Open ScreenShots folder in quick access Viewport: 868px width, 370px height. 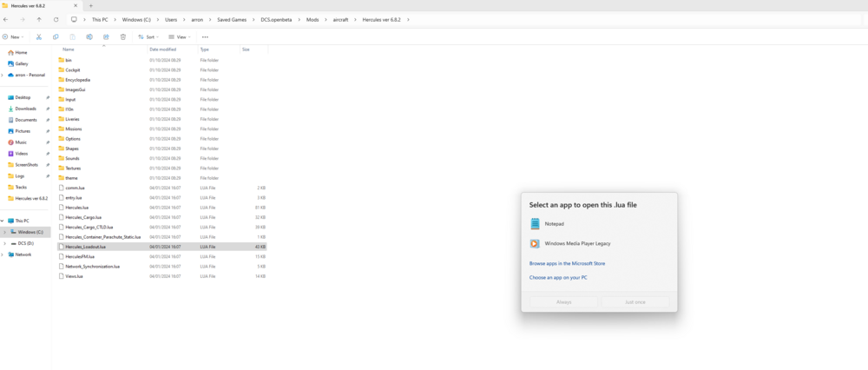(26, 165)
